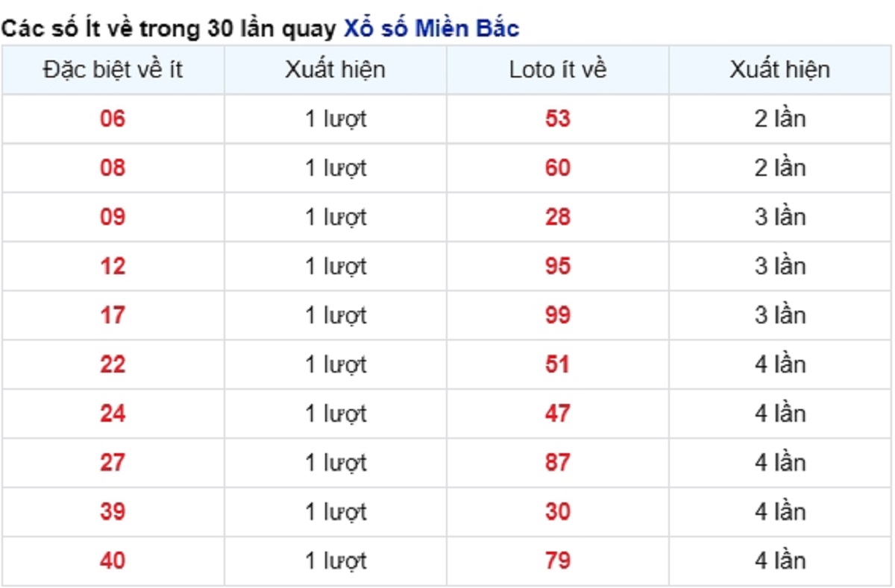Select special number 08
895x588 pixels.
pyautogui.click(x=113, y=168)
